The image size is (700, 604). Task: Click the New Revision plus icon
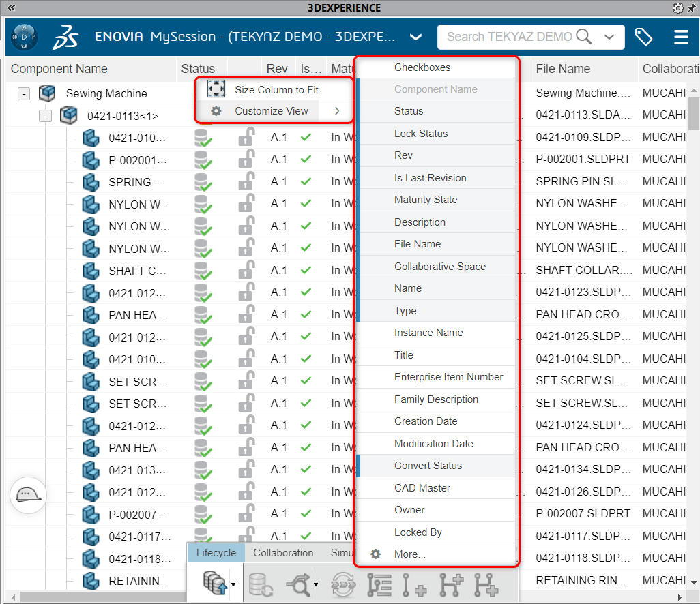(x=414, y=584)
